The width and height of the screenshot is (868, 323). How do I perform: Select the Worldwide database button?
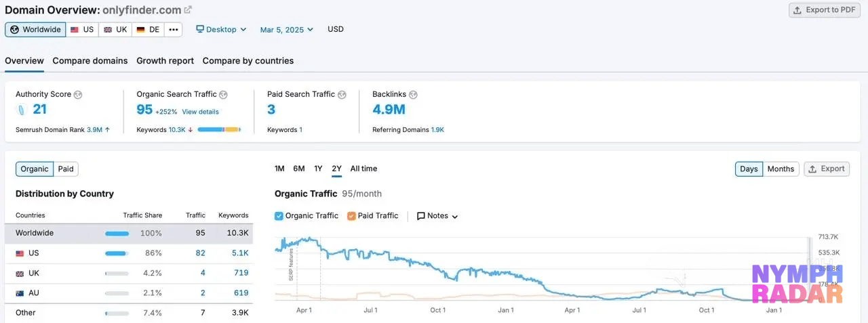(35, 30)
